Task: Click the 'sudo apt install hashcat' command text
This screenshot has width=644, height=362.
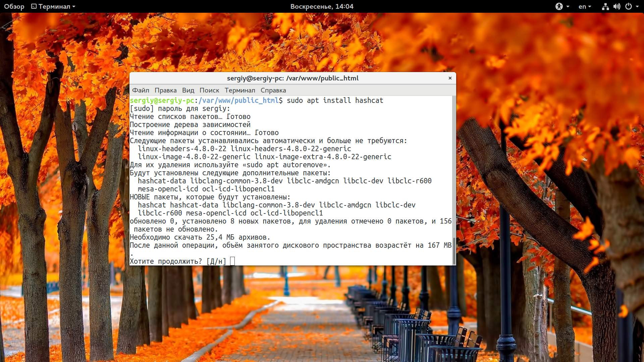Action: pyautogui.click(x=335, y=100)
